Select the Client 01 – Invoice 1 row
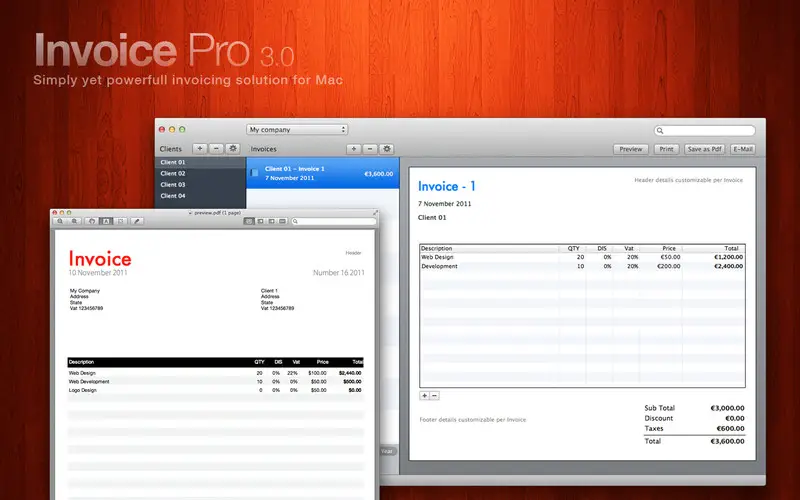Viewport: 800px width, 500px height. (x=322, y=173)
